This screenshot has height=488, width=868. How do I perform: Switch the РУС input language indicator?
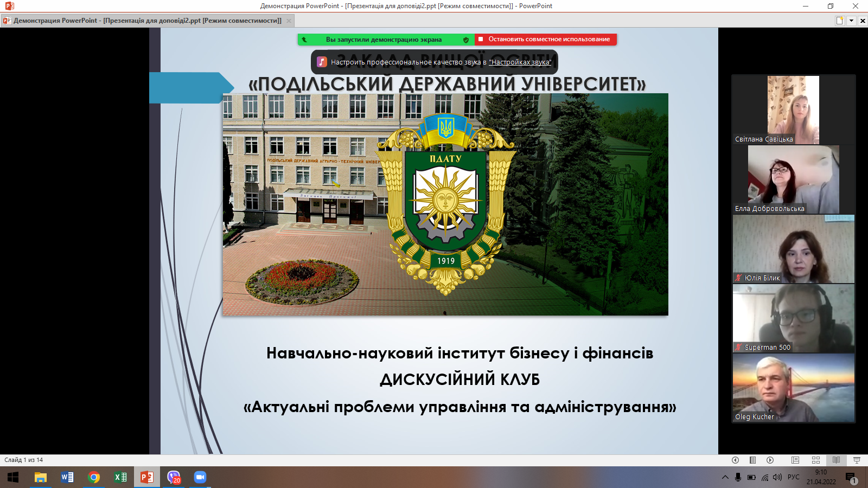(793, 477)
